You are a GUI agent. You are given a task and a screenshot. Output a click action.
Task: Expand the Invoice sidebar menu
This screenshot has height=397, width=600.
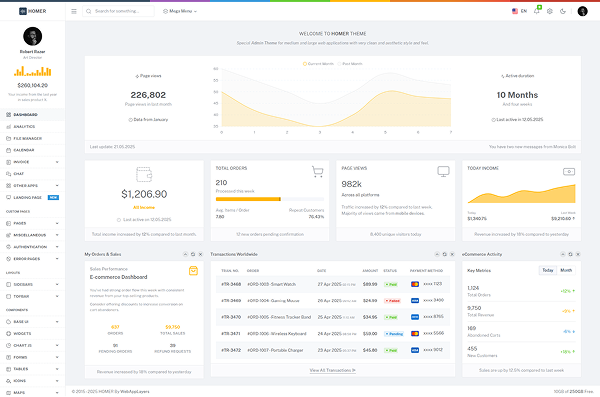pos(33,162)
